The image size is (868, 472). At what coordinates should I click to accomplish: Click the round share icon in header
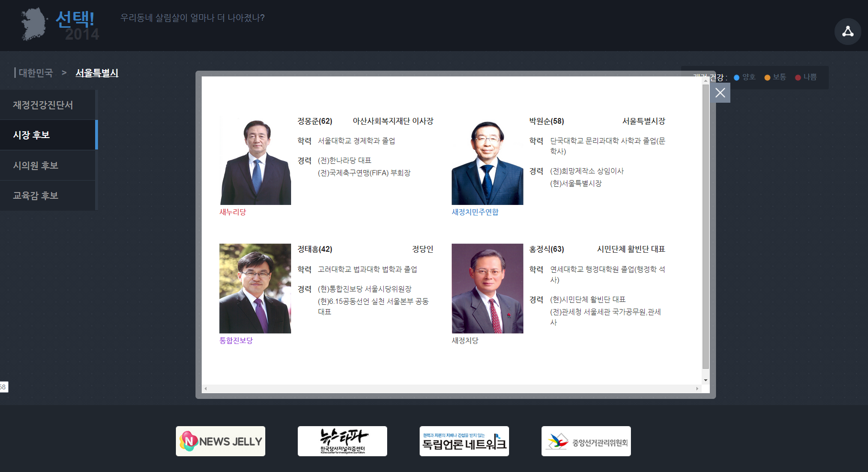tap(847, 32)
